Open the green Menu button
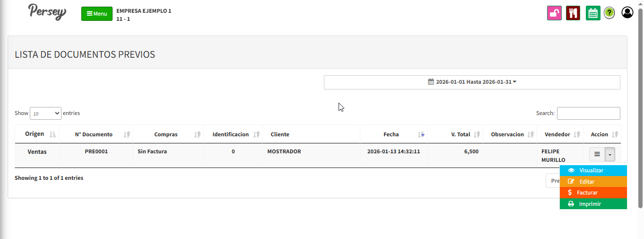The image size is (644, 239). 97,14
